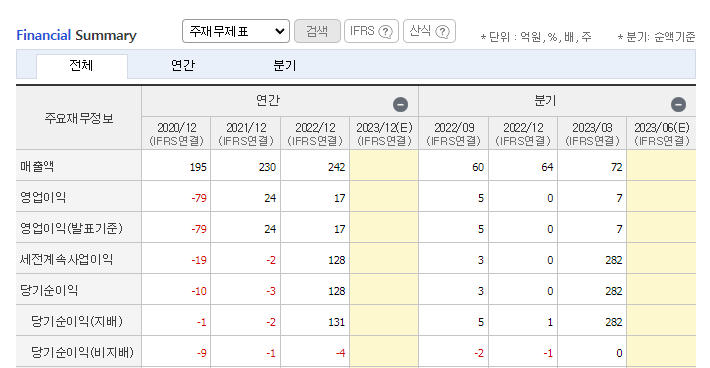Click the 2023/12(E) column header
710x368 pixels.
click(x=384, y=134)
